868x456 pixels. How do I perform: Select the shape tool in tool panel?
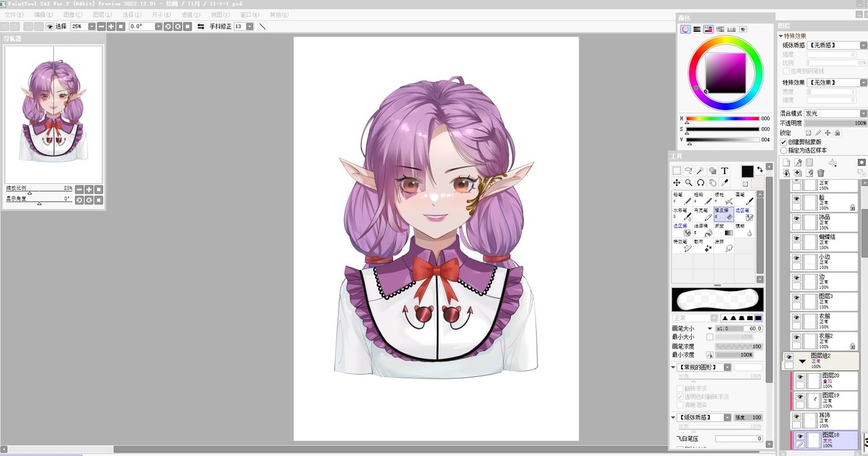point(712,171)
